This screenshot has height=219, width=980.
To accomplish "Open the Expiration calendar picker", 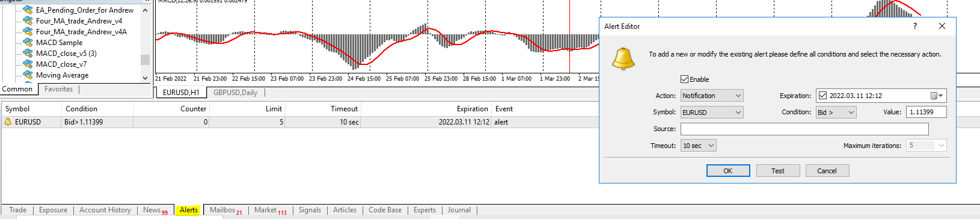I will 937,96.
